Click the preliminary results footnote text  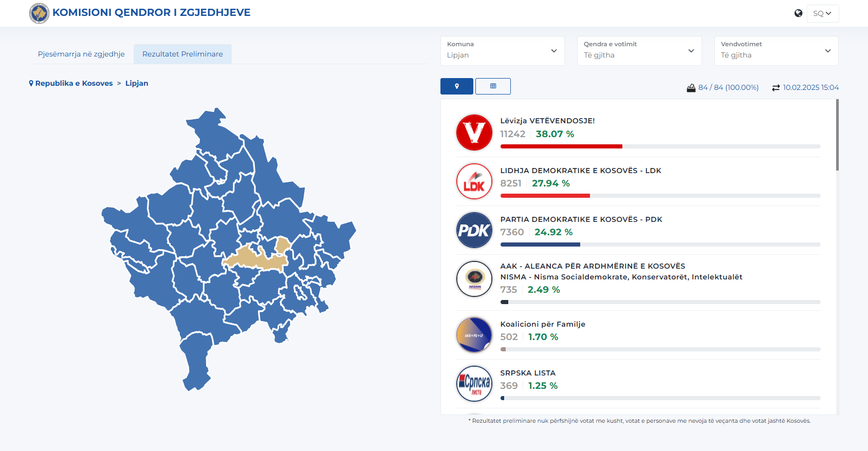(x=639, y=421)
